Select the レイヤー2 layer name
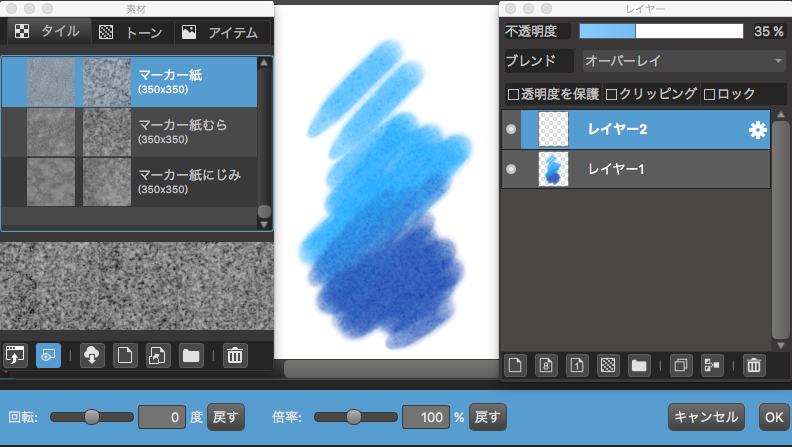This screenshot has width=792, height=447. point(617,129)
